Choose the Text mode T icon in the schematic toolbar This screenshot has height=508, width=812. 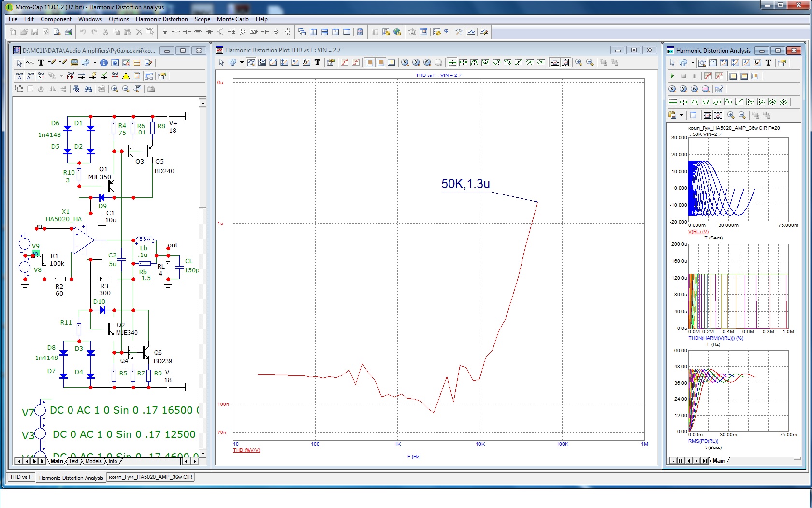tap(41, 63)
